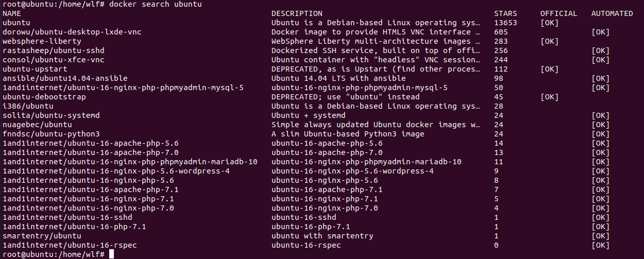
Task: Click the STARS column header
Action: click(x=505, y=14)
